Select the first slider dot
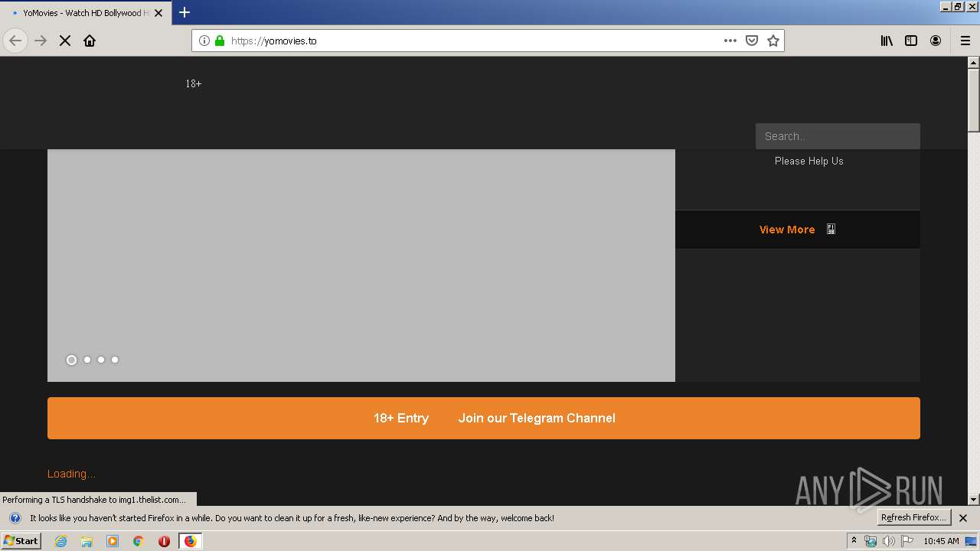This screenshot has width=980, height=551. coord(72,360)
